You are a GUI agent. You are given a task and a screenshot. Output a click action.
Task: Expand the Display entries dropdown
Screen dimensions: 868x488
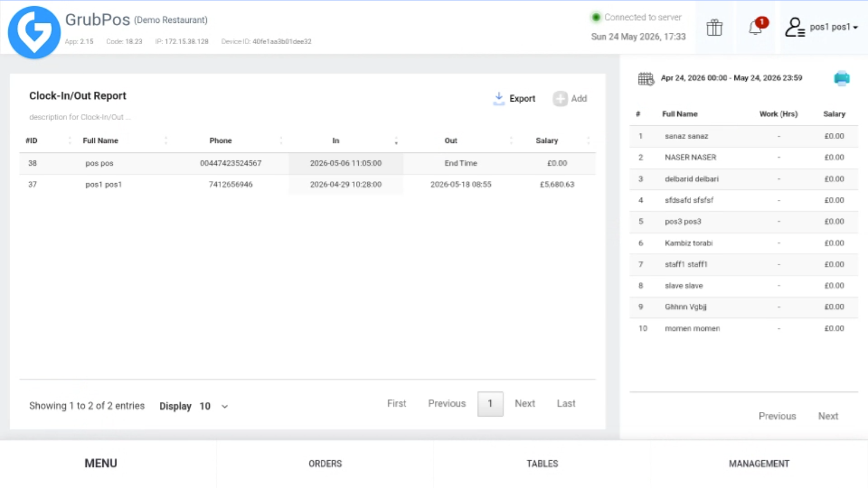pyautogui.click(x=214, y=406)
